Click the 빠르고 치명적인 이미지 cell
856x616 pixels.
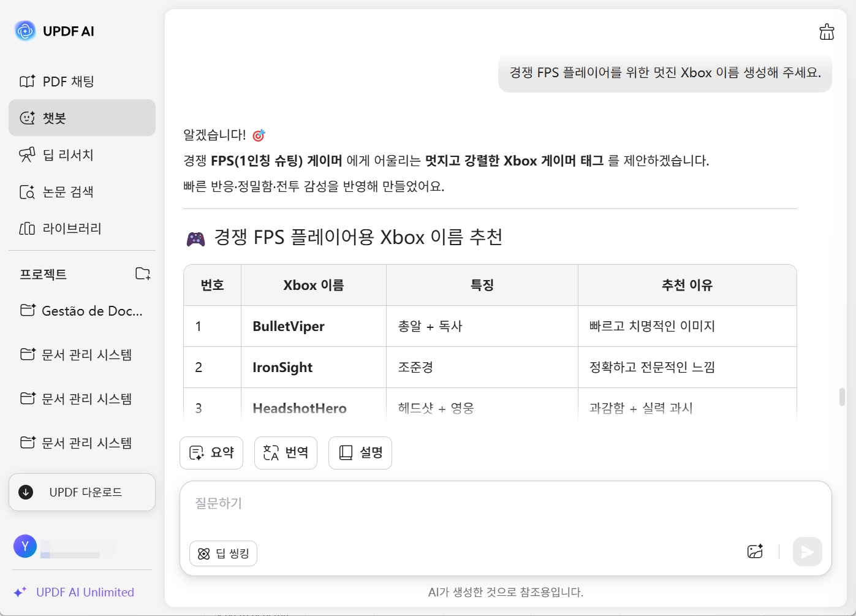tap(687, 326)
